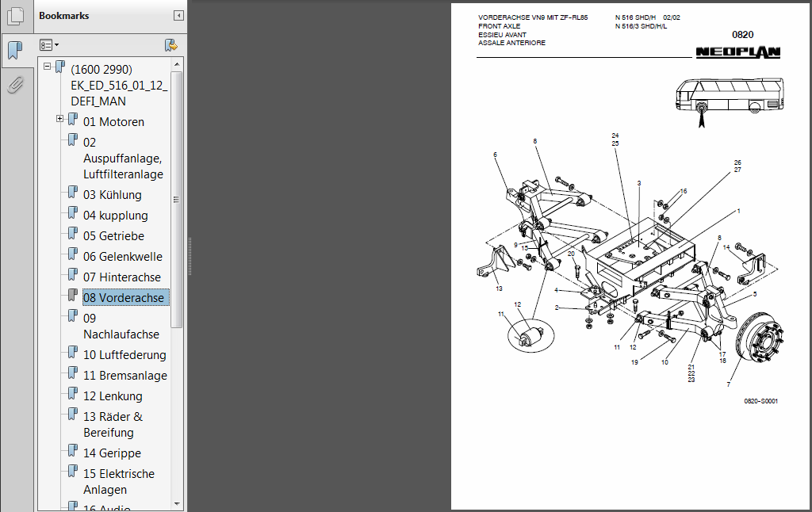Screen dimensions: 812x512
Task: Expand the 01 Motoren bookmark
Action: 59,119
